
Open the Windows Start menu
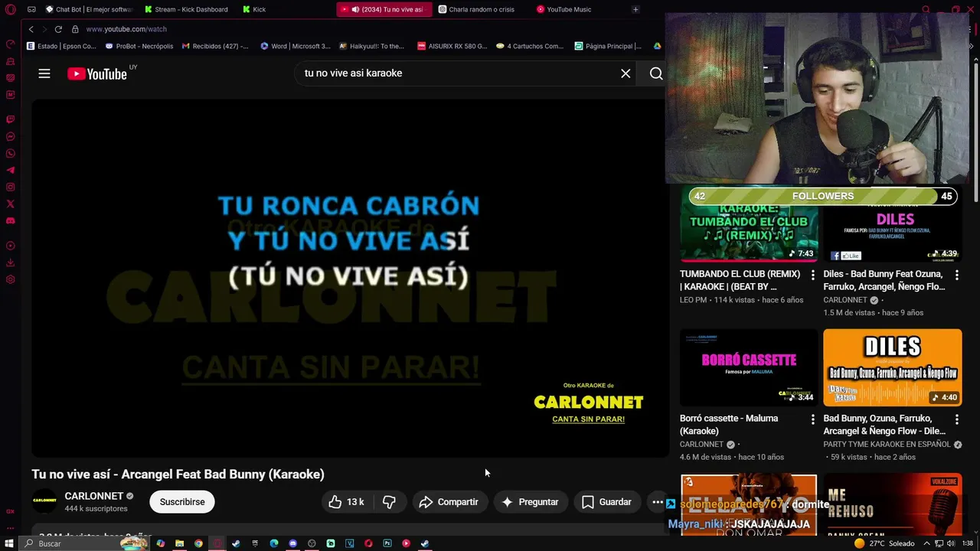[9, 543]
